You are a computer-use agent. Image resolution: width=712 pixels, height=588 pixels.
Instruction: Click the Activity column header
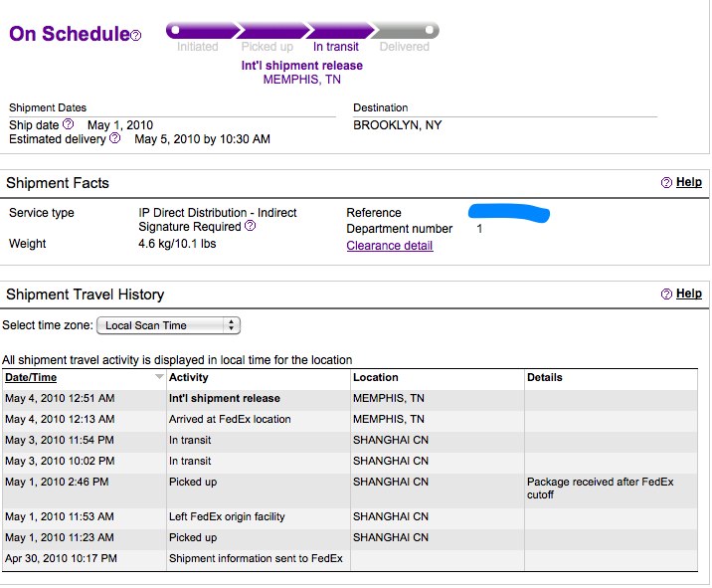[189, 377]
